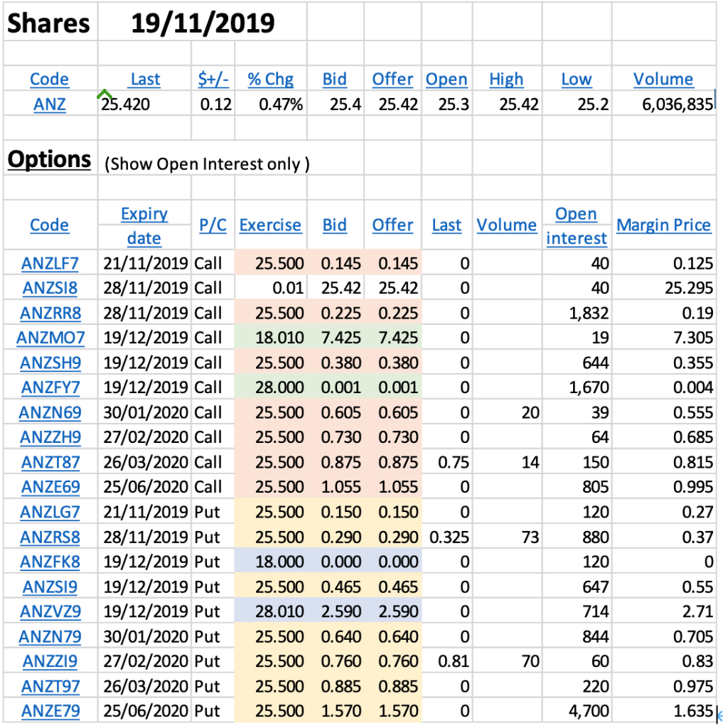Select volume 73 in ANZRS8 row
Image resolution: width=723 pixels, height=728 pixels.
tap(530, 537)
